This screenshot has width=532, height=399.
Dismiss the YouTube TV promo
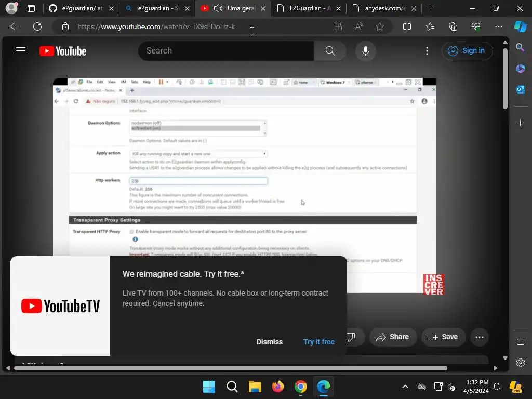tap(270, 342)
